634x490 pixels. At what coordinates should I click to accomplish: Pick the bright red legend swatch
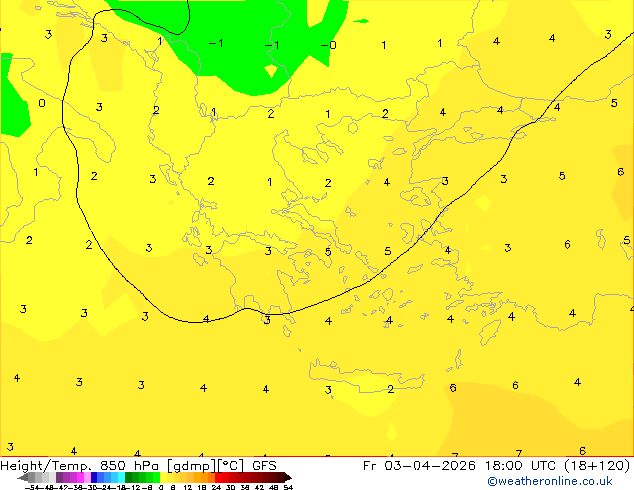click(x=218, y=477)
